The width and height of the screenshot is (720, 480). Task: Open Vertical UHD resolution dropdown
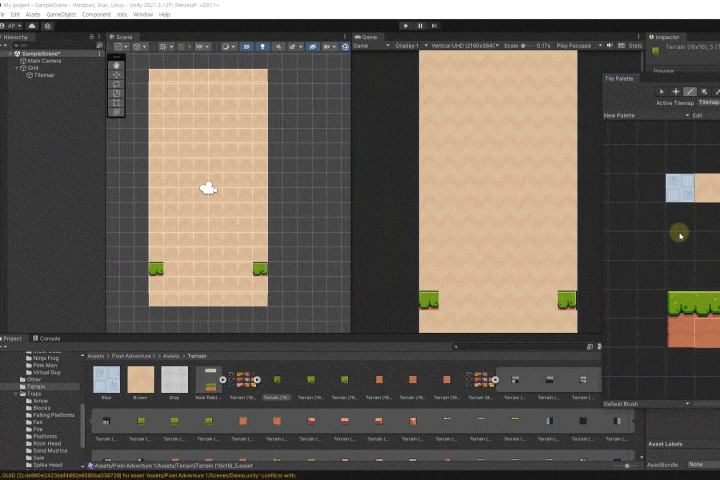pyautogui.click(x=466, y=46)
